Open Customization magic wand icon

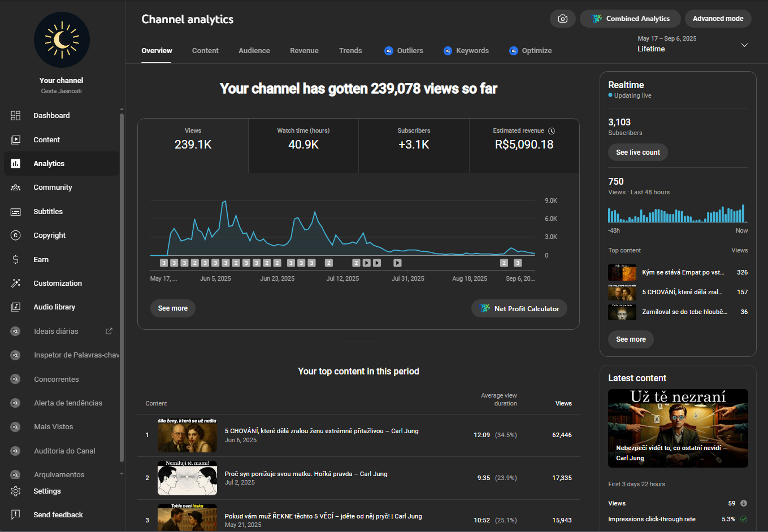(16, 284)
